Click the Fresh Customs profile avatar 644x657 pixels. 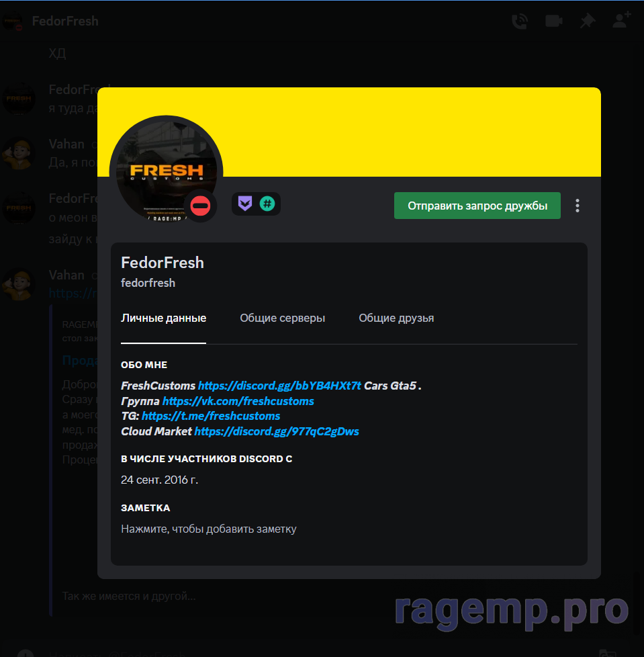point(167,172)
